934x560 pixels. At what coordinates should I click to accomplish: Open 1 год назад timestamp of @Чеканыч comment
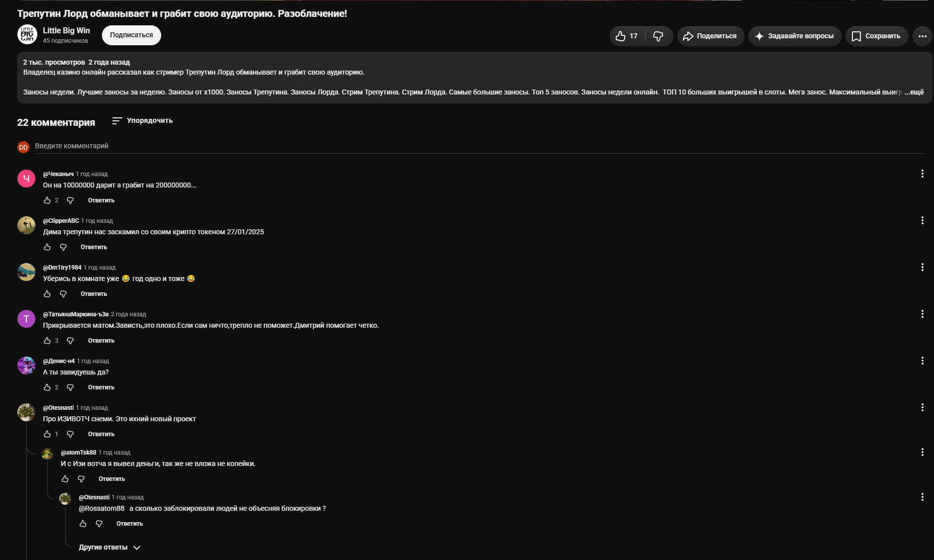pos(92,174)
